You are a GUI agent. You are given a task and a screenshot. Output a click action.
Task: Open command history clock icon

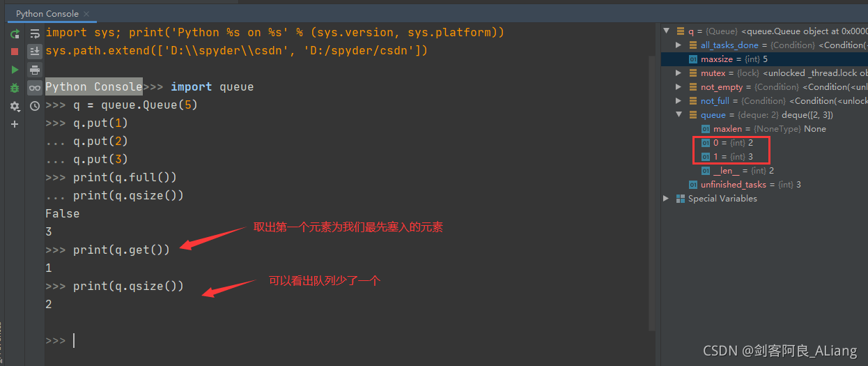(35, 106)
